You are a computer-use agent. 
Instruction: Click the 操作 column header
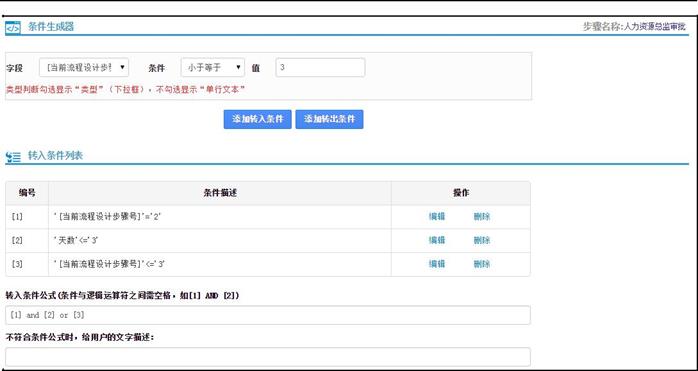tap(461, 193)
